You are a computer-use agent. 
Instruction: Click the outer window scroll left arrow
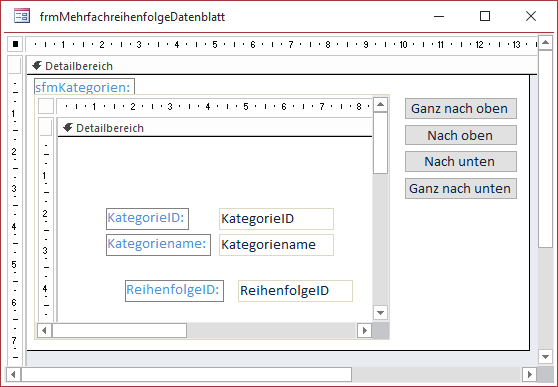tap(14, 375)
